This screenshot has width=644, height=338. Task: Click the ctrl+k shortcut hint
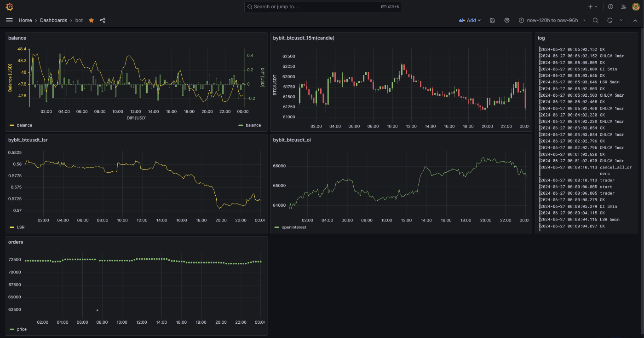click(x=391, y=7)
